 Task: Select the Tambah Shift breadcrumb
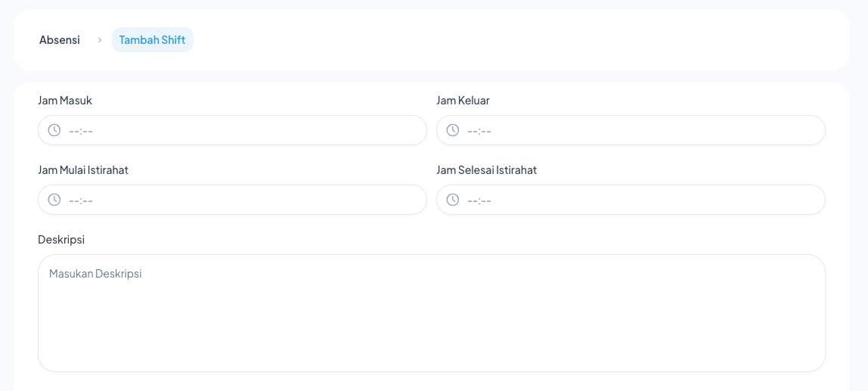coord(152,40)
